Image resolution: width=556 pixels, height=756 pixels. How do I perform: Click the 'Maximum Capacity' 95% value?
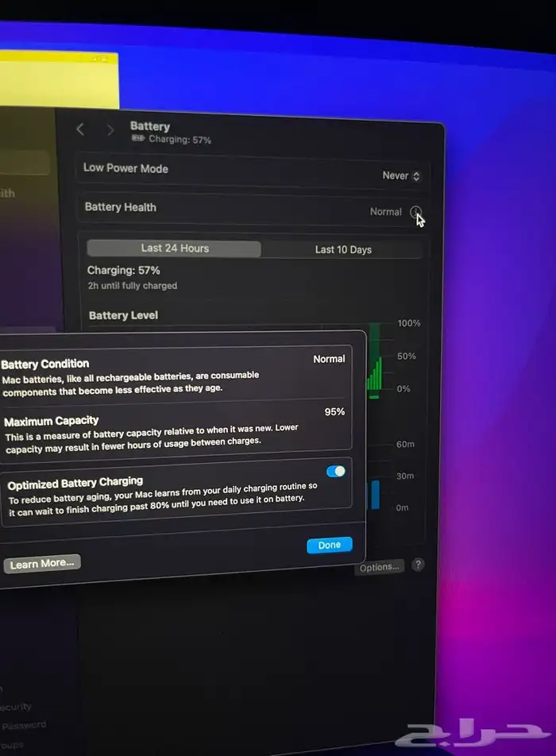click(x=334, y=411)
